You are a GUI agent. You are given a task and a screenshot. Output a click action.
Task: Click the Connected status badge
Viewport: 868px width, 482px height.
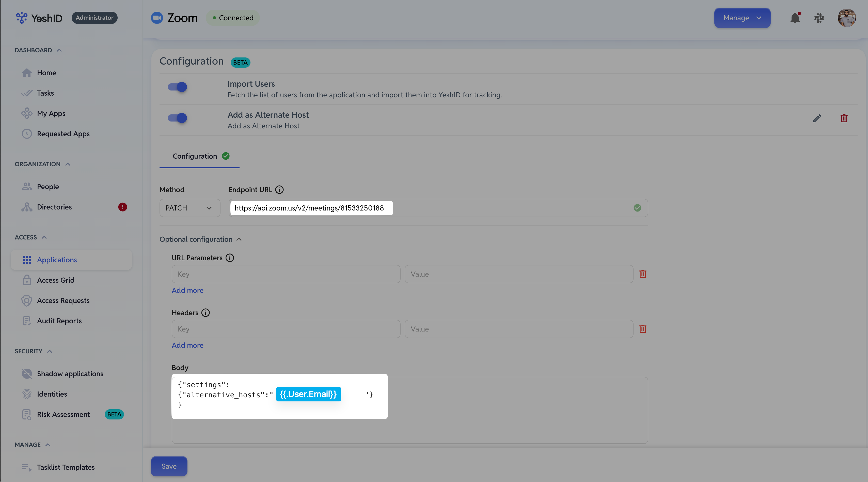(x=233, y=18)
